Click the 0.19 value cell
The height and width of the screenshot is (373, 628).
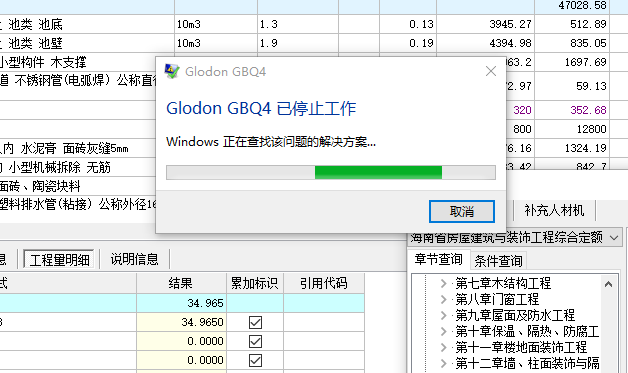[x=408, y=43]
